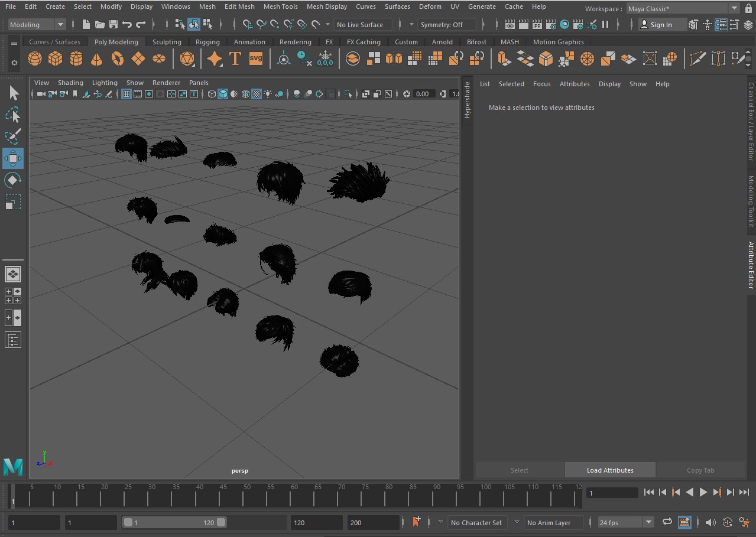Click the Save Scene icon
This screenshot has height=537, width=756.
point(113,25)
